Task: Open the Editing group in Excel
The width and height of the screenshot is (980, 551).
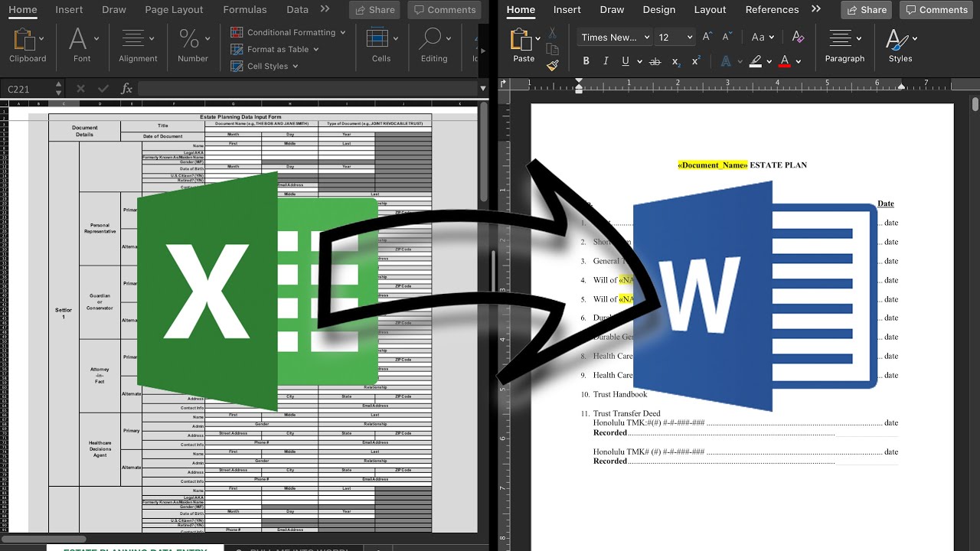Action: point(434,45)
